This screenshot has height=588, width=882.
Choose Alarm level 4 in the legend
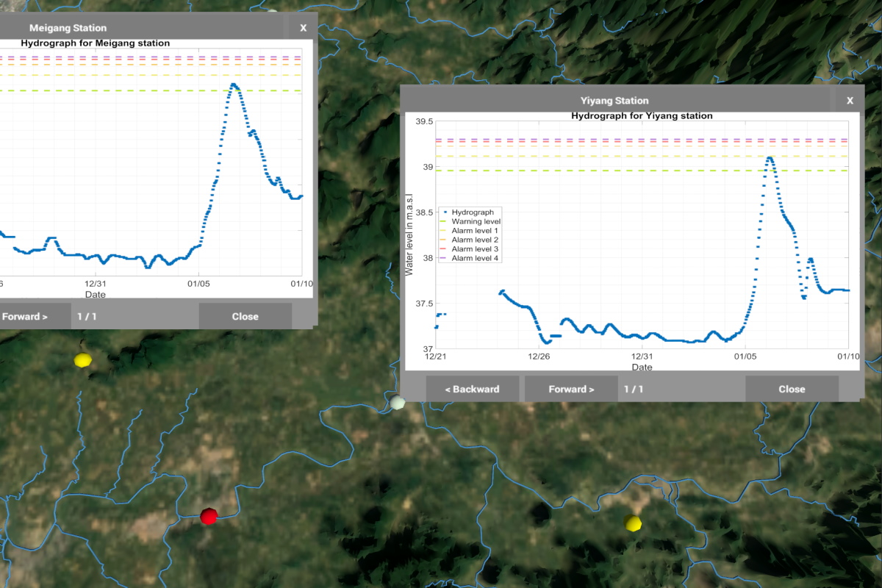(x=475, y=258)
